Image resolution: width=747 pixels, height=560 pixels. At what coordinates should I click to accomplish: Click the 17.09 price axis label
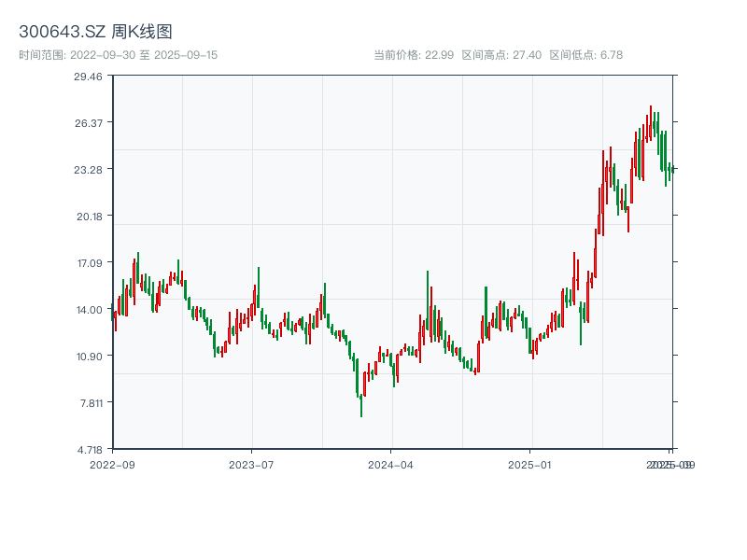click(x=88, y=263)
